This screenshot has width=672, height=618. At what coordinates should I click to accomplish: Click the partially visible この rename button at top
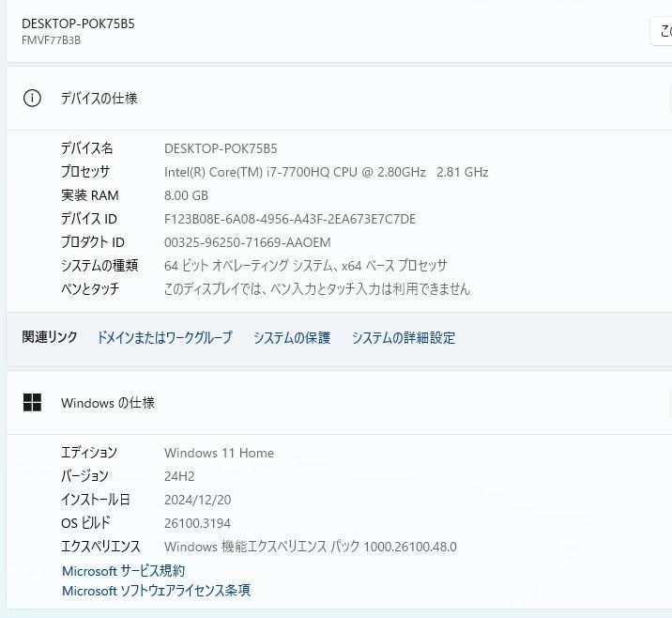point(662,31)
